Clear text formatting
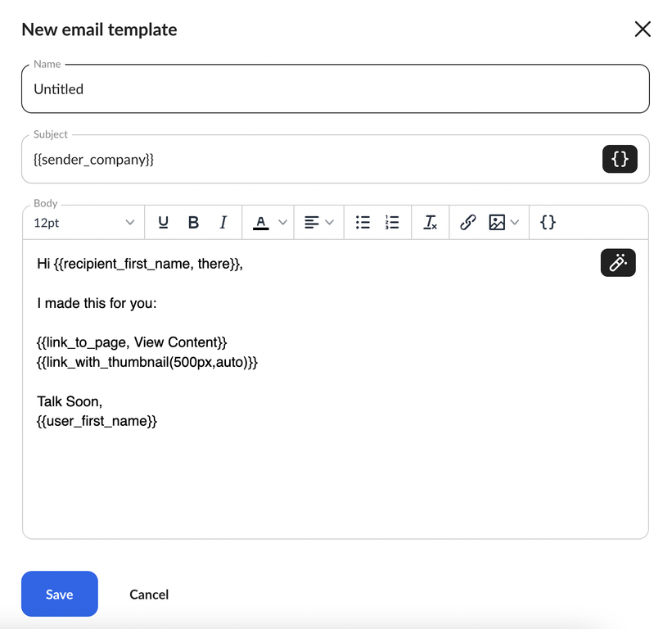Image resolution: width=672 pixels, height=629 pixels. [x=430, y=223]
